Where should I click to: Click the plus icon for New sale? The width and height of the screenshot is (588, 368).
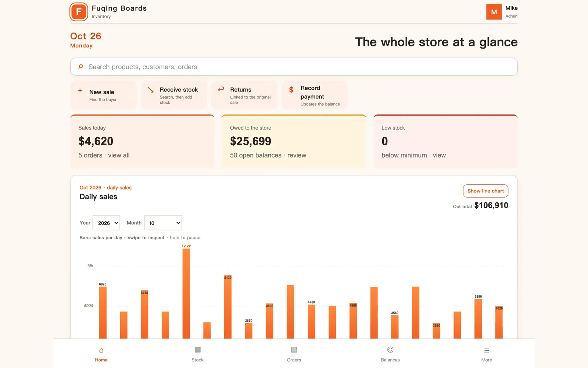coord(80,91)
